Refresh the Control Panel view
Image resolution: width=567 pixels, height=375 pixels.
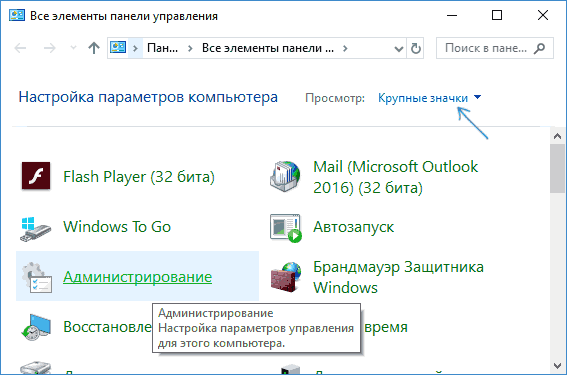click(415, 48)
